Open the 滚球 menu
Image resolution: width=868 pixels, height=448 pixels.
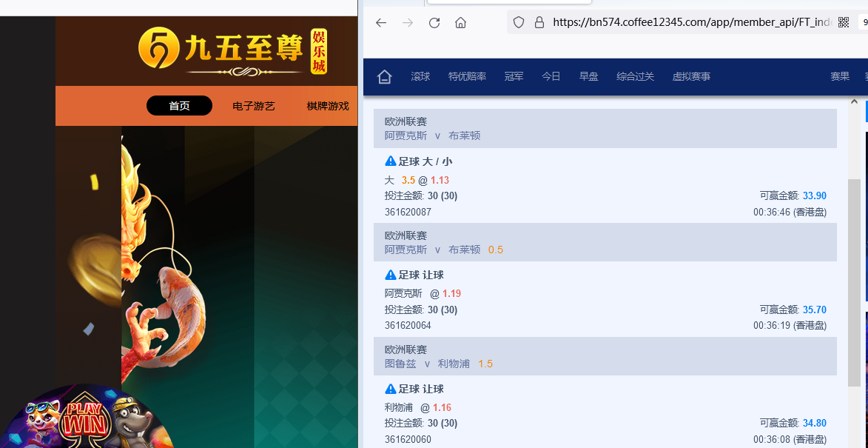[x=421, y=77]
